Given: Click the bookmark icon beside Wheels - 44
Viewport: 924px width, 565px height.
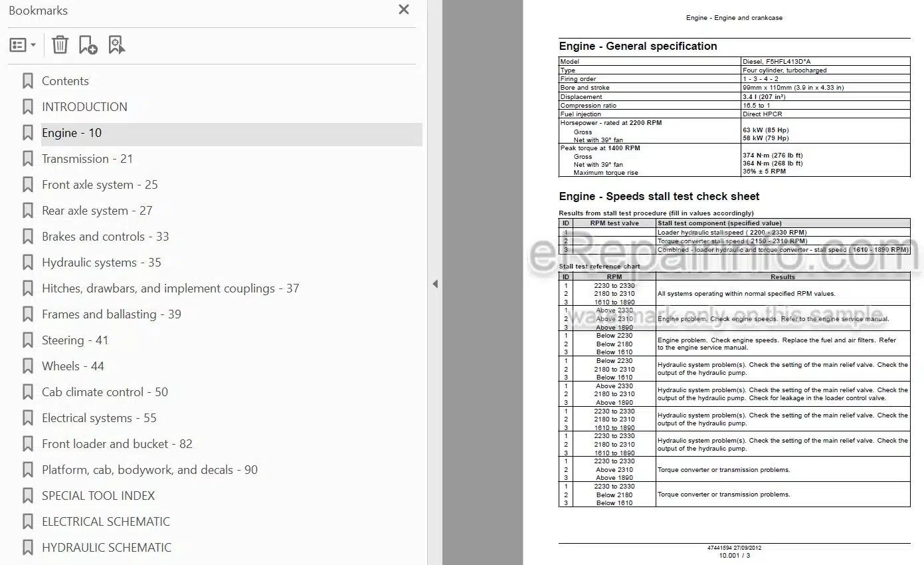Looking at the screenshot, I should pyautogui.click(x=27, y=366).
